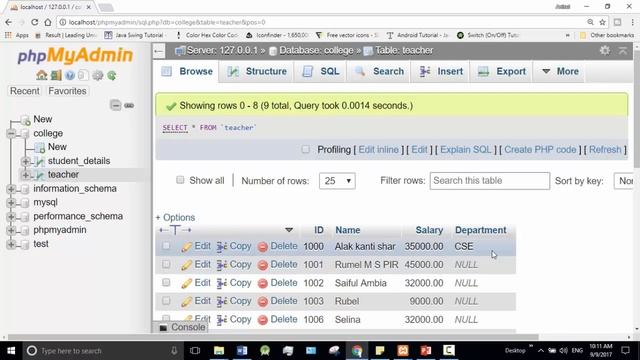Click the Explain SQL link
640x360 pixels.
pos(466,149)
